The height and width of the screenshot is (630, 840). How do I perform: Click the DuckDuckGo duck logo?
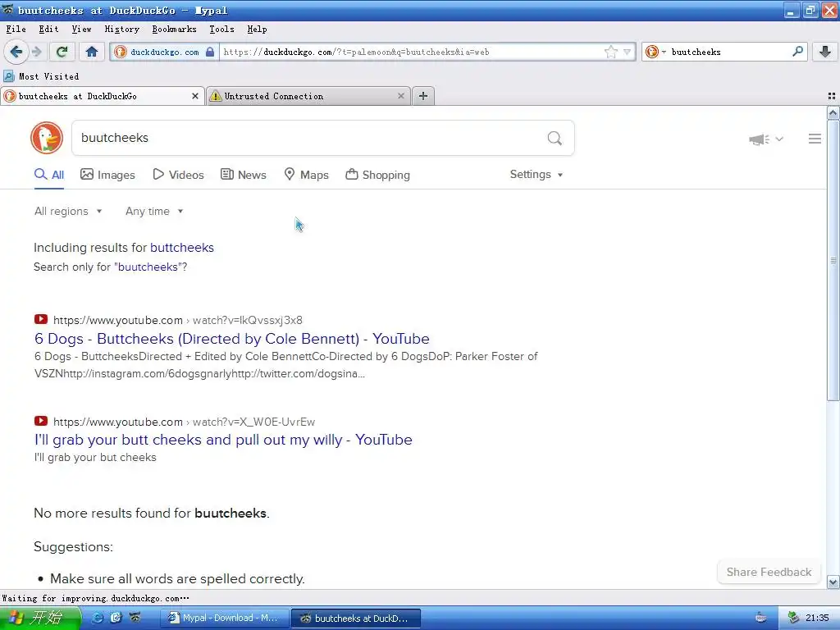pyautogui.click(x=47, y=138)
